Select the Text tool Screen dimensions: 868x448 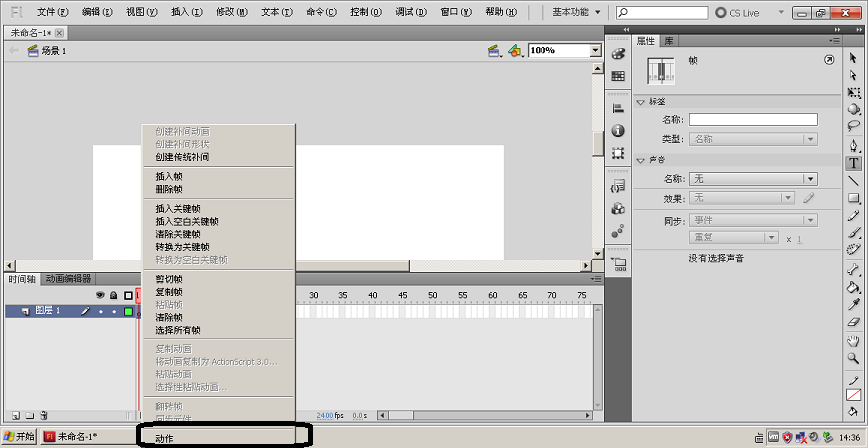[x=853, y=164]
